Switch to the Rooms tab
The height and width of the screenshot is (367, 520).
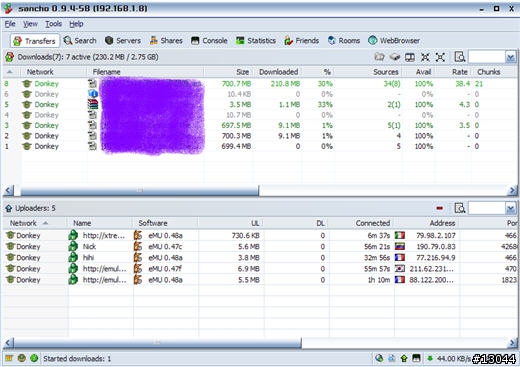pyautogui.click(x=344, y=41)
